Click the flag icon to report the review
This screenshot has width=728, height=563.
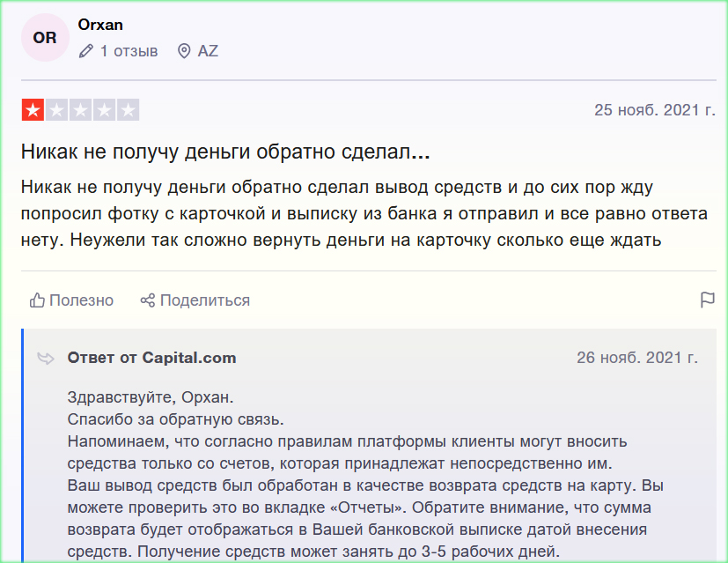(707, 300)
